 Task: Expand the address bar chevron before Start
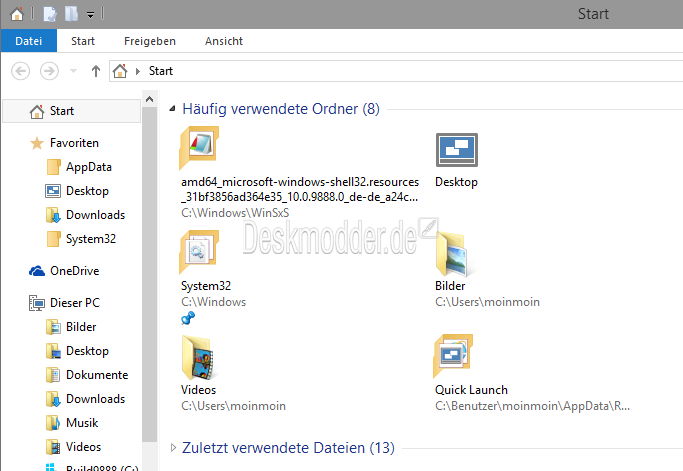pyautogui.click(x=138, y=71)
